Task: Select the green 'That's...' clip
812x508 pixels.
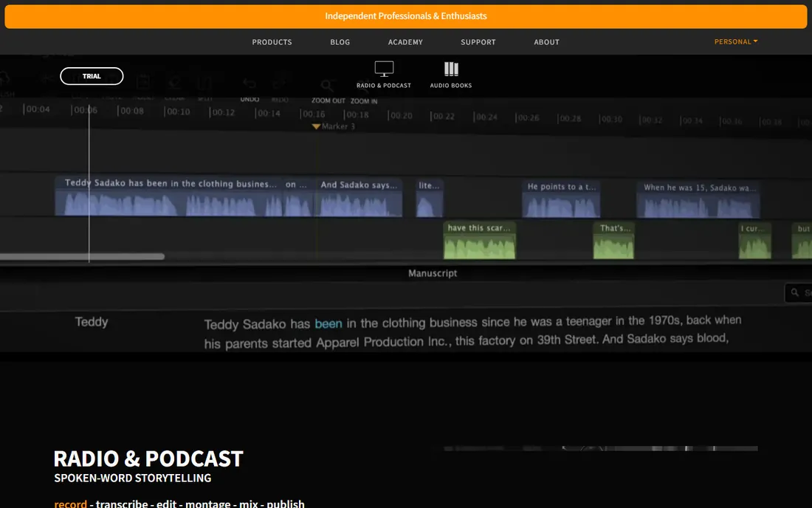Action: point(613,241)
